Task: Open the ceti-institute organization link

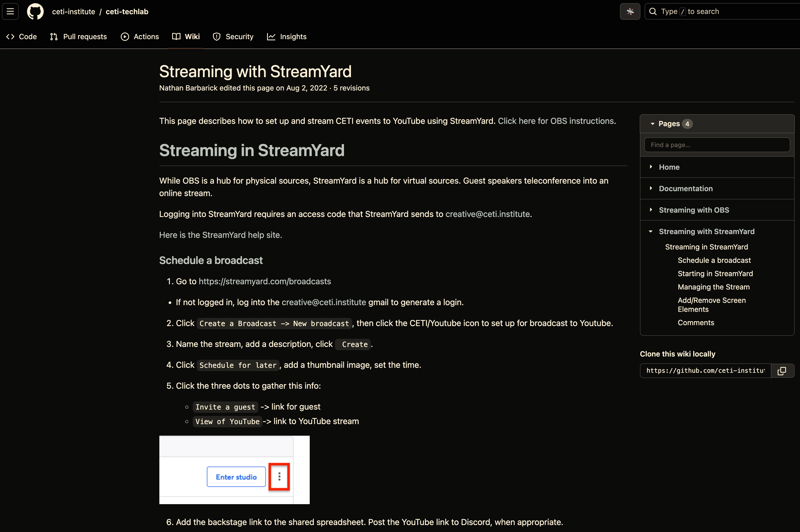Action: click(74, 12)
